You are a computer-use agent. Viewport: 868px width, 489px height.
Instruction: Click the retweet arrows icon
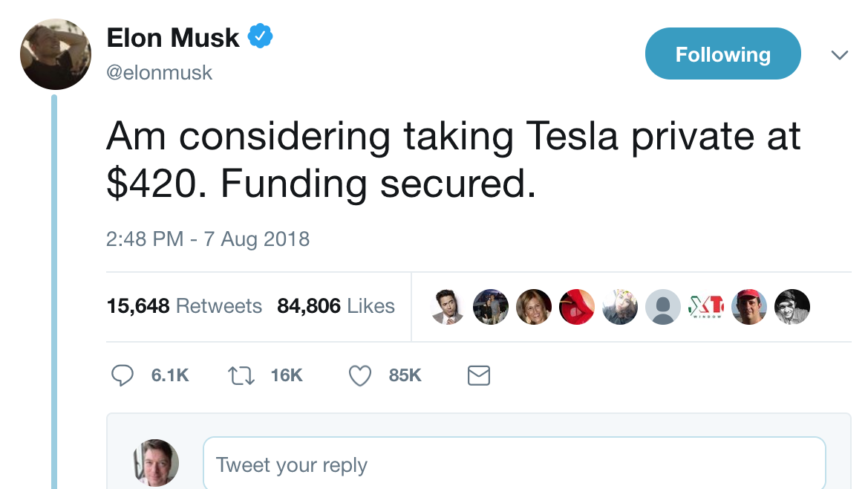[241, 376]
